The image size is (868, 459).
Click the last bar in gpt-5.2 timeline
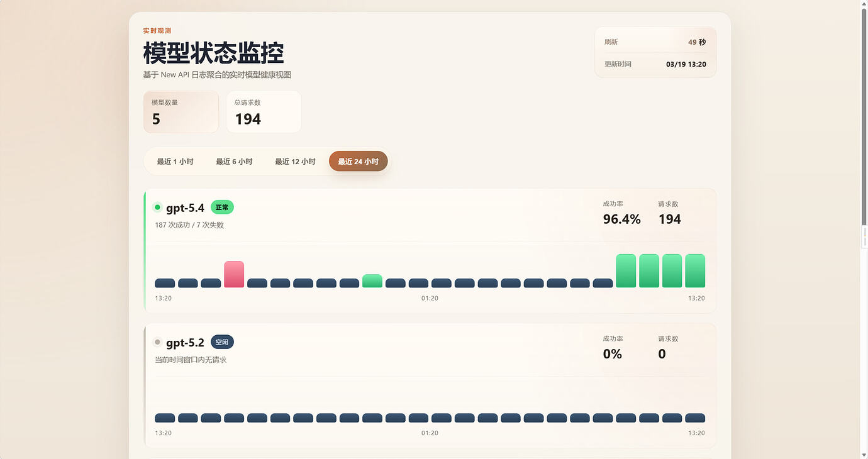pos(695,418)
